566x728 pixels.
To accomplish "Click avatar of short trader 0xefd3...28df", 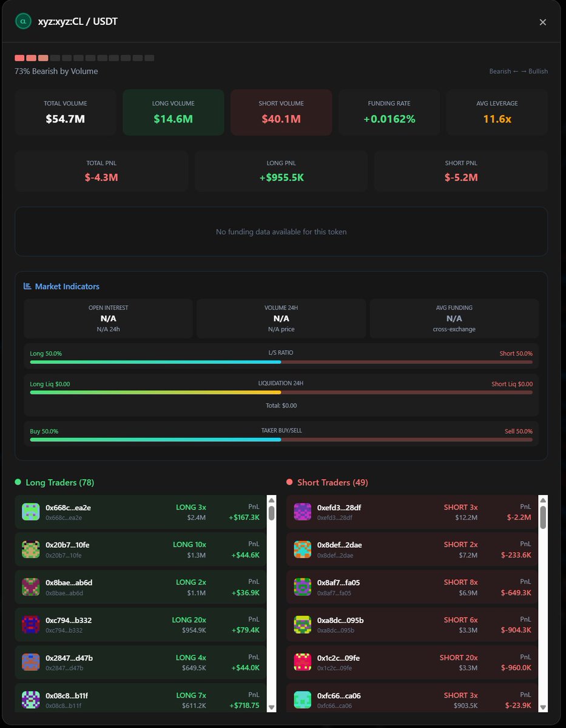I will (302, 512).
